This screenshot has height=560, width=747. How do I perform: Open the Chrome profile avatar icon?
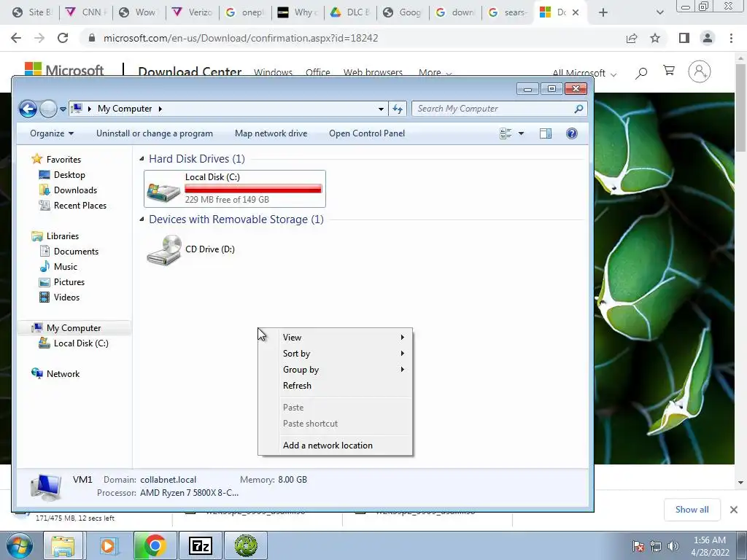708,38
